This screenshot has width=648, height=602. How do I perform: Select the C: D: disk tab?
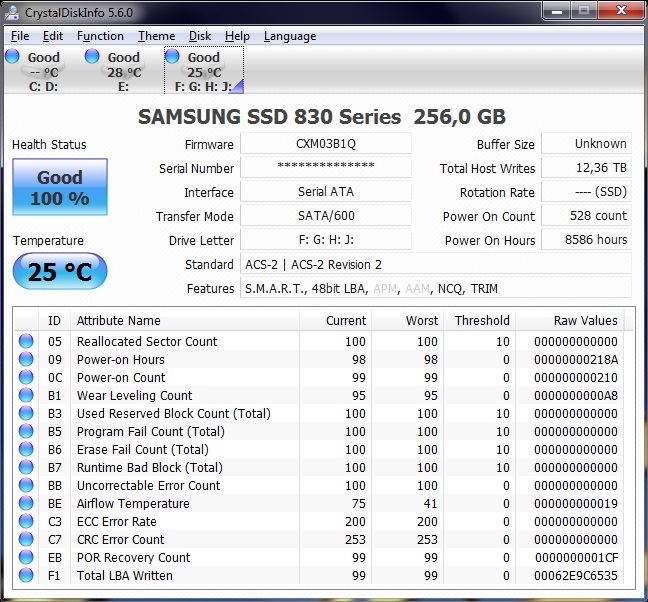[43, 70]
